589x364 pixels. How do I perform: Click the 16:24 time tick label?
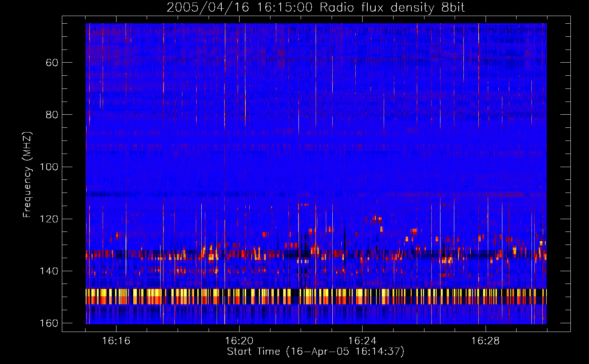362,341
